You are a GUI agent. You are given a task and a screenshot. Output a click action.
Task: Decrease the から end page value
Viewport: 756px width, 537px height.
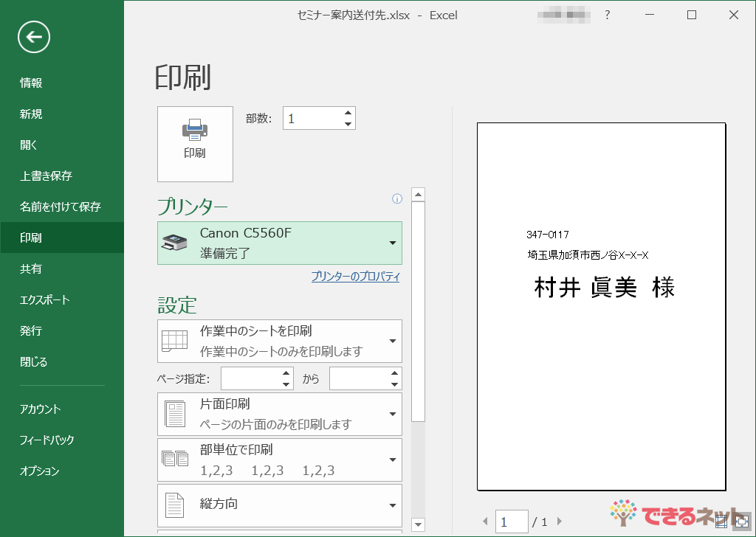[395, 384]
